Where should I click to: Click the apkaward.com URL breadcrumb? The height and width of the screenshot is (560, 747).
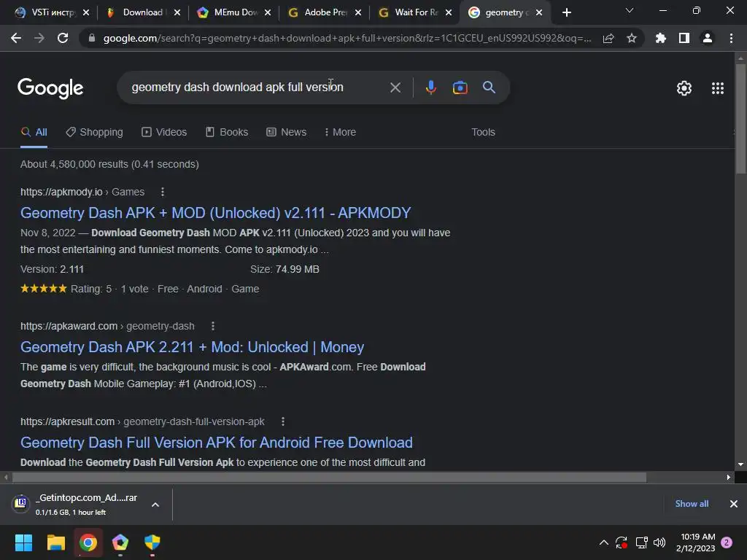(x=107, y=326)
